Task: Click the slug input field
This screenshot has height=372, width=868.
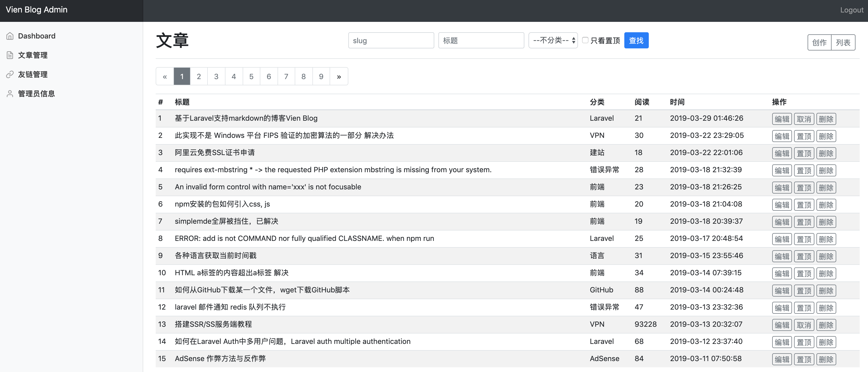Action: [x=391, y=40]
